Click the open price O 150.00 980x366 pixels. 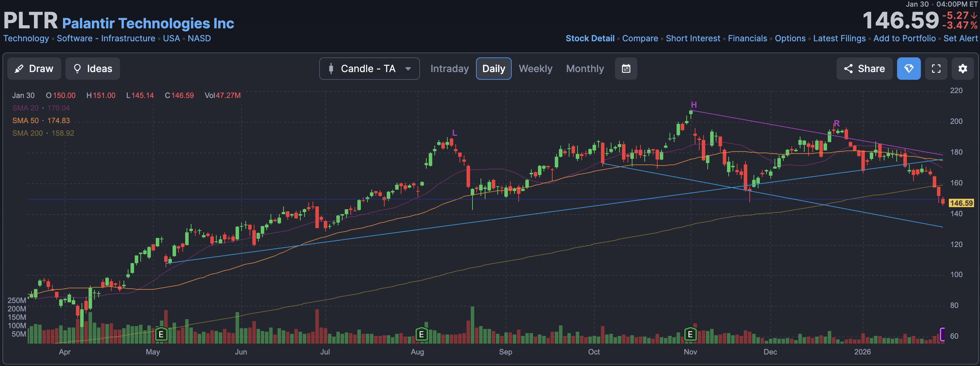point(61,96)
